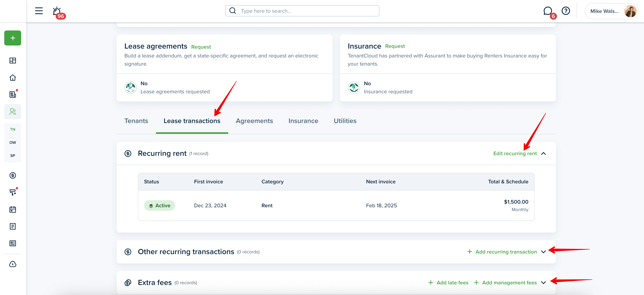
Task: Open the maintenance paint roller icon
Action: (x=13, y=192)
